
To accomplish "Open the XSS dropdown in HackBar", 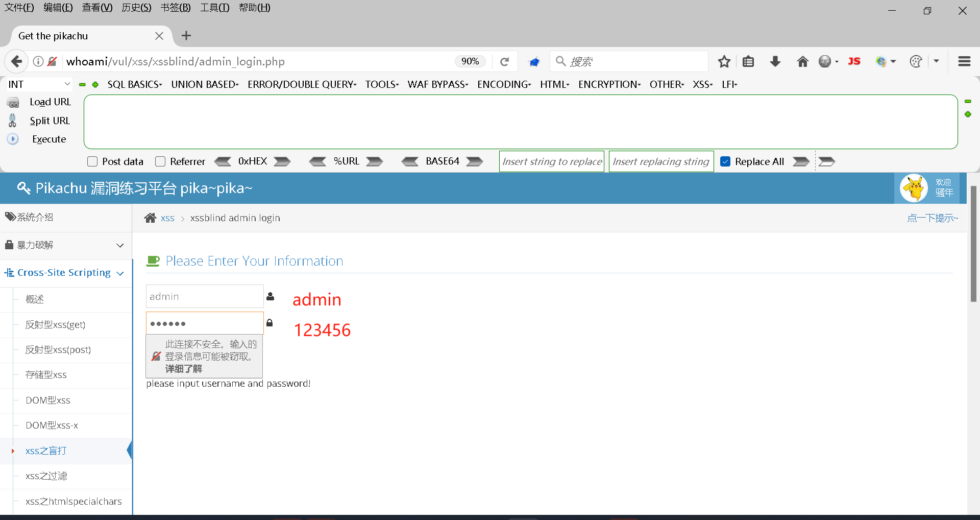I will (x=703, y=84).
